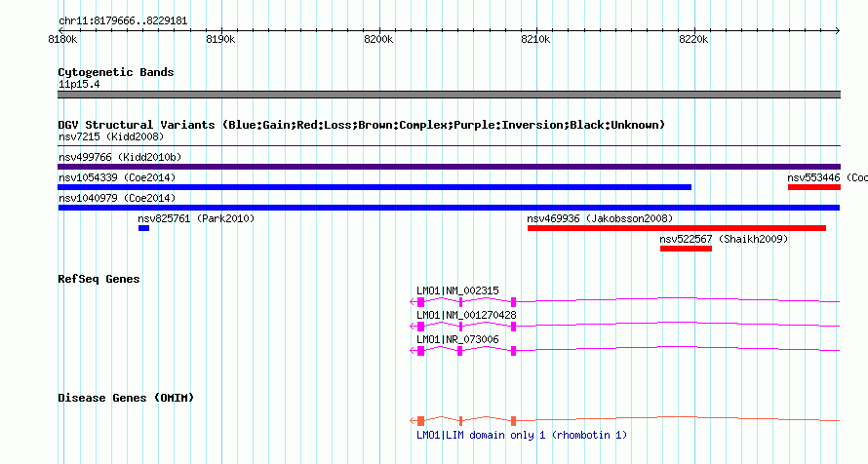This screenshot has height=464, width=868.
Task: Click the magenta NM_002315 gene model line
Action: [624, 301]
